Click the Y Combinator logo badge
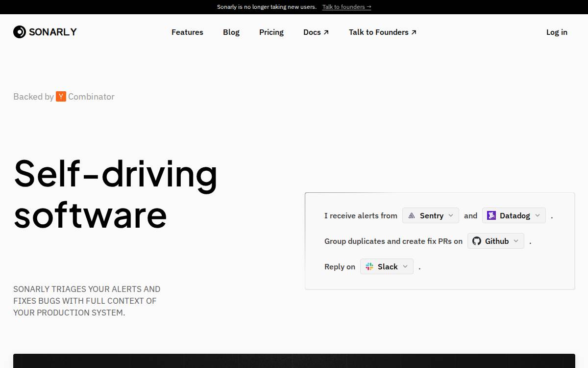Image resolution: width=588 pixels, height=368 pixels. 61,97
